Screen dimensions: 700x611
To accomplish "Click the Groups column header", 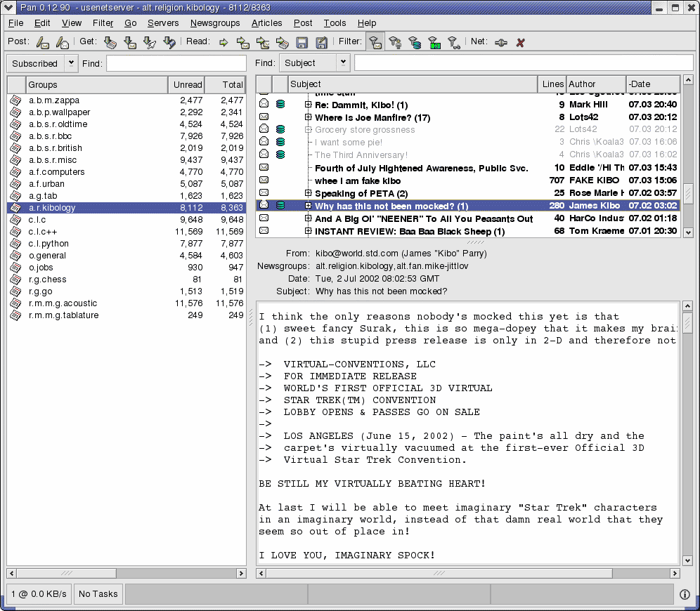I will [x=97, y=85].
